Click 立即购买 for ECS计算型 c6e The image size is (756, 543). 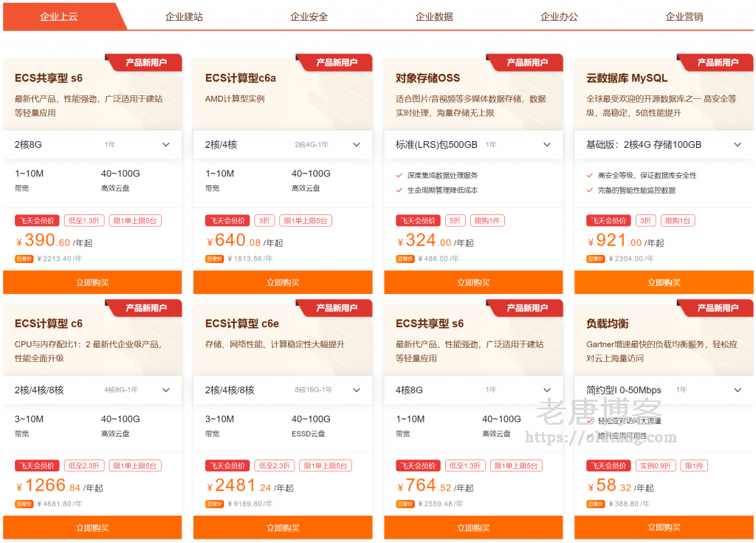click(283, 527)
